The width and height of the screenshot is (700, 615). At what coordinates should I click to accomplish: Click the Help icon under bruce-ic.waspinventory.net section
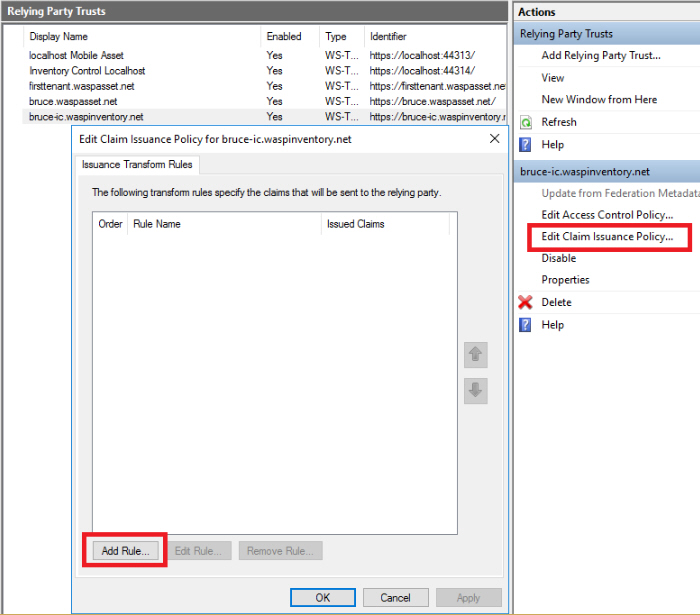(526, 325)
